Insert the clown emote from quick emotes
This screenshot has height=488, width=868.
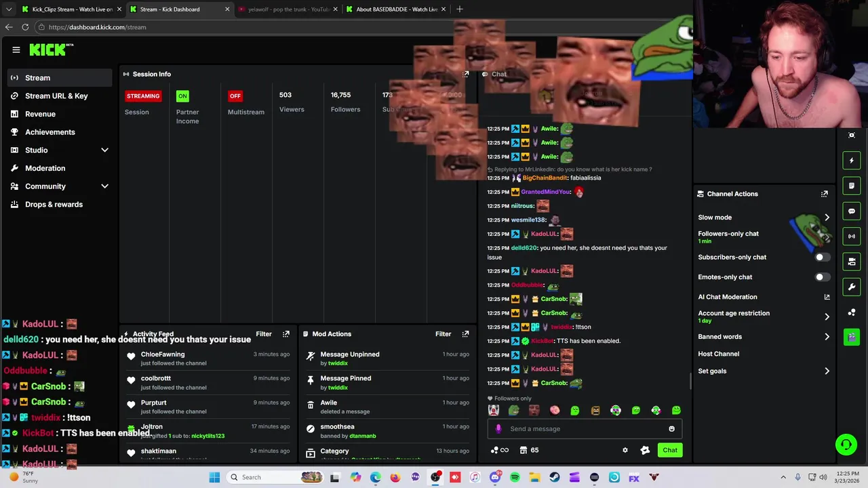(x=494, y=411)
